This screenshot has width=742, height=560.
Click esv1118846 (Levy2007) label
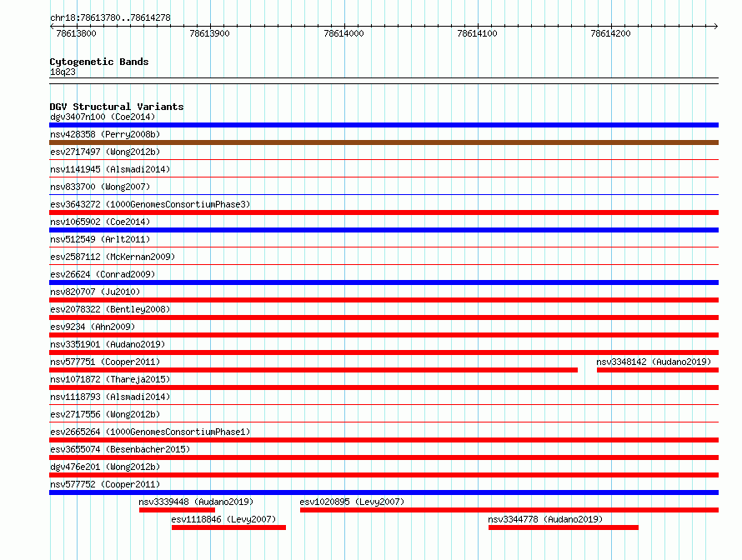[223, 519]
